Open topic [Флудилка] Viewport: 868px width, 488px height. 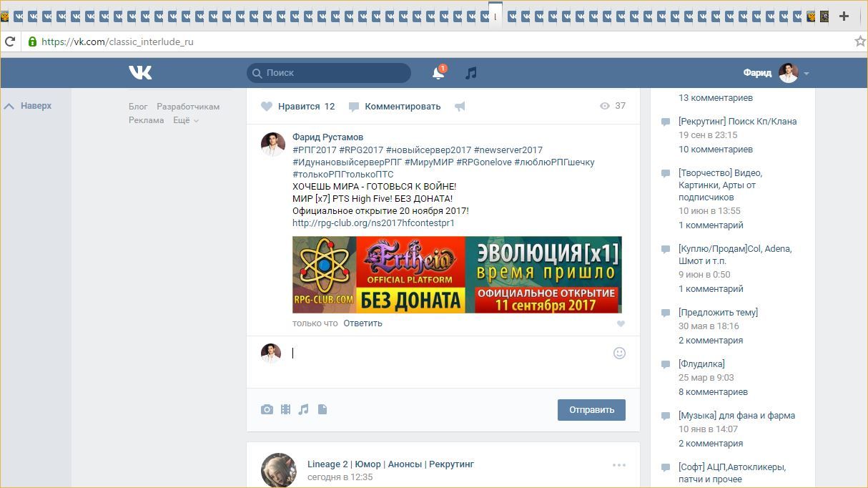click(x=701, y=364)
